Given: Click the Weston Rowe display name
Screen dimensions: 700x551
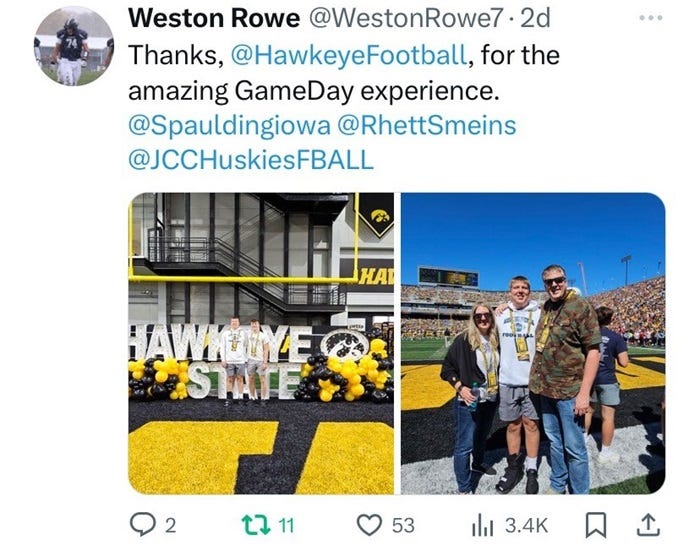Looking at the screenshot, I should (214, 19).
